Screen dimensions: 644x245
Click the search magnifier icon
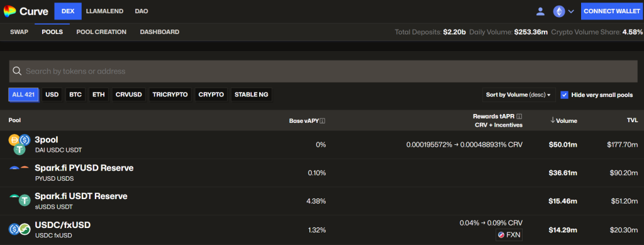[x=17, y=71]
